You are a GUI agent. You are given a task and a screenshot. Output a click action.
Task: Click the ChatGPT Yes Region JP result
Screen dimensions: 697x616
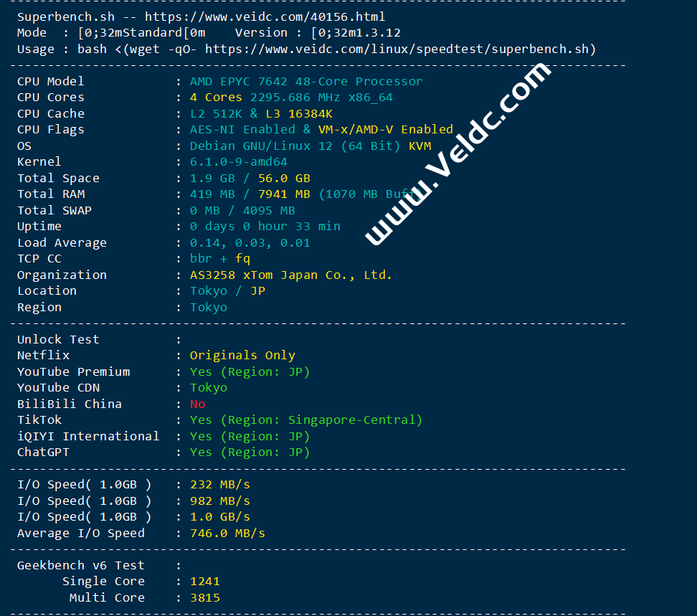[250, 452]
